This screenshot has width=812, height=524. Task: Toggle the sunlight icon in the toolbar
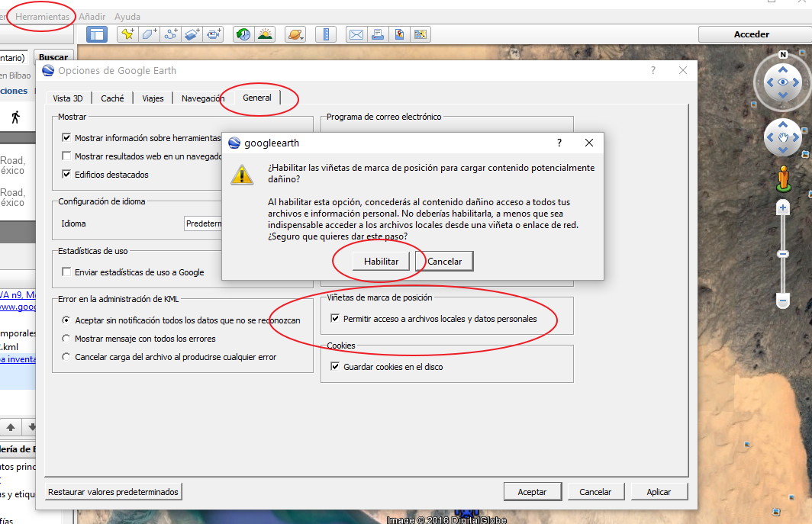[265, 34]
